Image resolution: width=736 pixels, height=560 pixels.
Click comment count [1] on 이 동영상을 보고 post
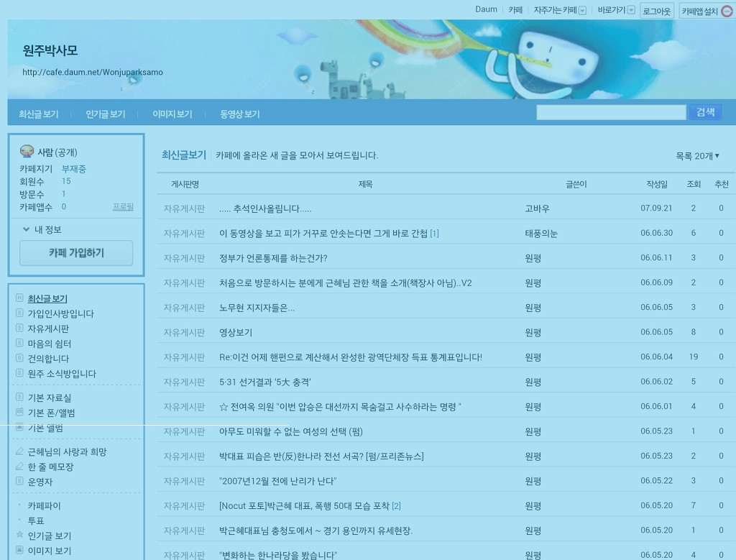(434, 234)
